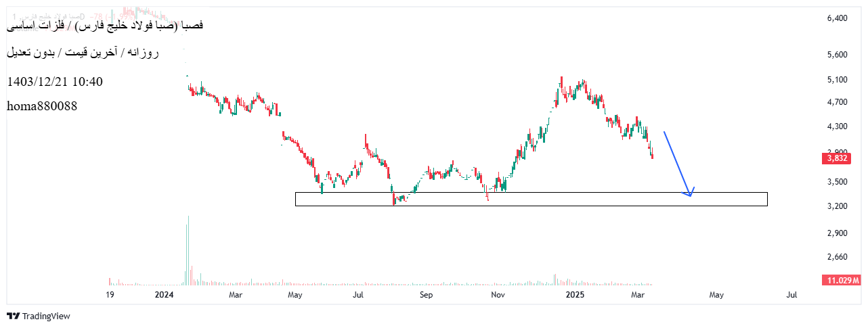Click the TradingView logo icon

coord(13,316)
